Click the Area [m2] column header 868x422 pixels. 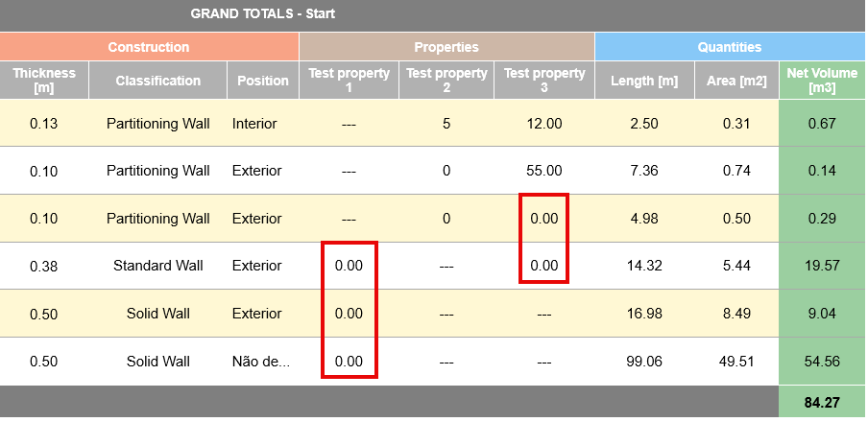pos(736,81)
